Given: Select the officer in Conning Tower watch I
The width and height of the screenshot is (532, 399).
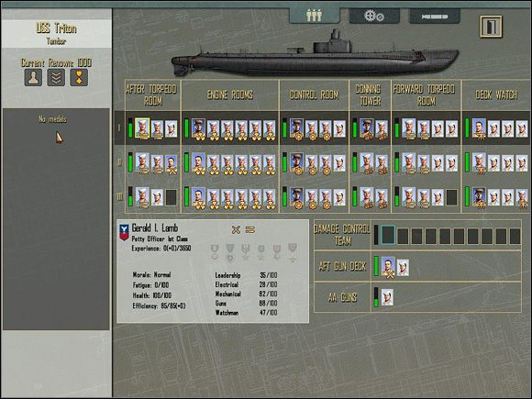Looking at the screenshot, I should tap(366, 128).
